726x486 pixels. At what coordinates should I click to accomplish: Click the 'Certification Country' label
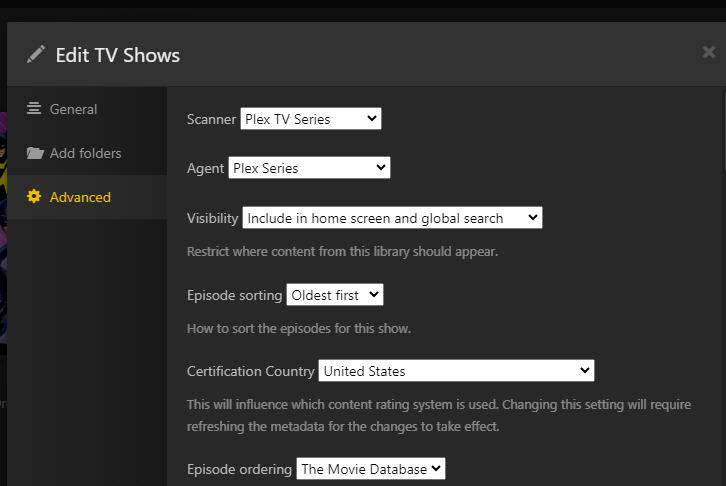click(x=250, y=371)
